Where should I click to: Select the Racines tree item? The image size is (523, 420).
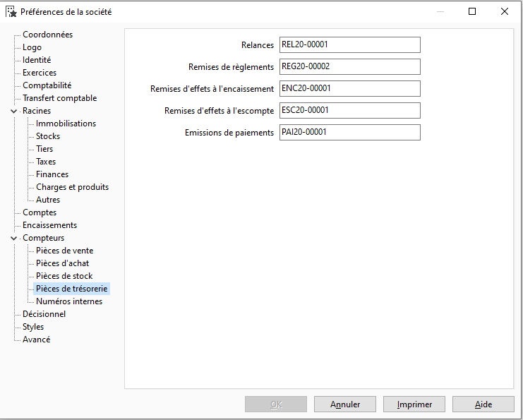coord(37,111)
